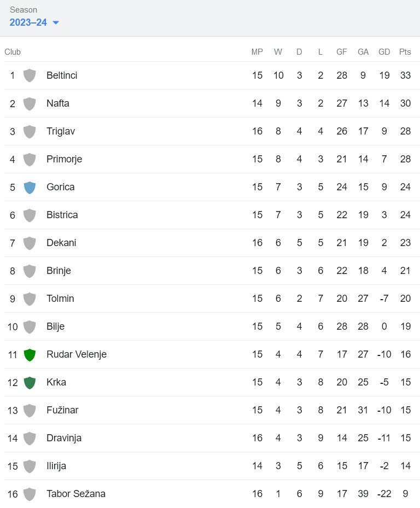Click the Beltinci club crest icon
Image resolution: width=420 pixels, height=508 pixels.
tap(30, 75)
